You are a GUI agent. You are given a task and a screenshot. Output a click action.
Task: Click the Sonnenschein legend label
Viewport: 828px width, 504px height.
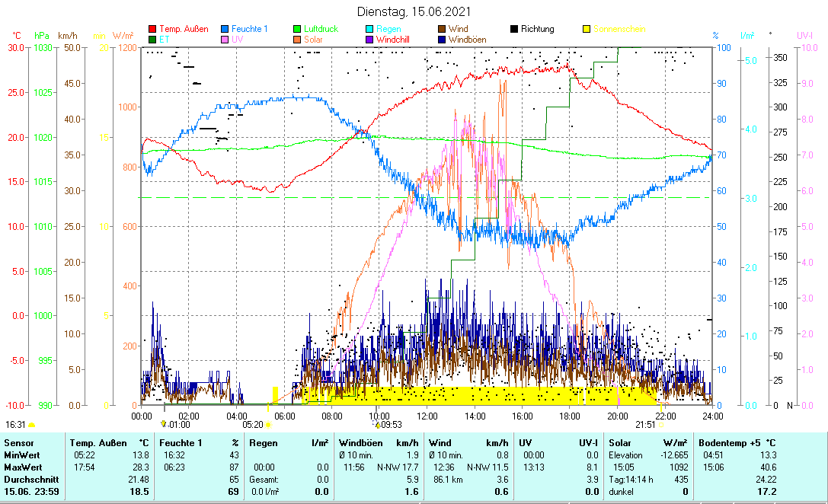tap(619, 29)
